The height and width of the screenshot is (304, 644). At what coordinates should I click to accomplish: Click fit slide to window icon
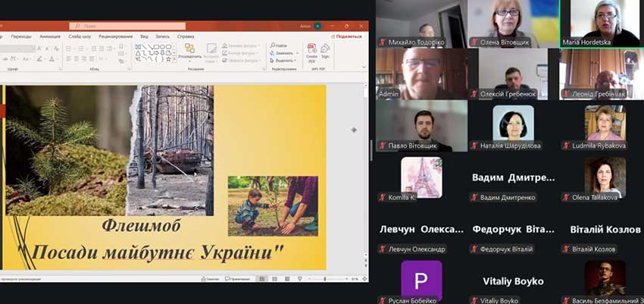tap(364, 279)
